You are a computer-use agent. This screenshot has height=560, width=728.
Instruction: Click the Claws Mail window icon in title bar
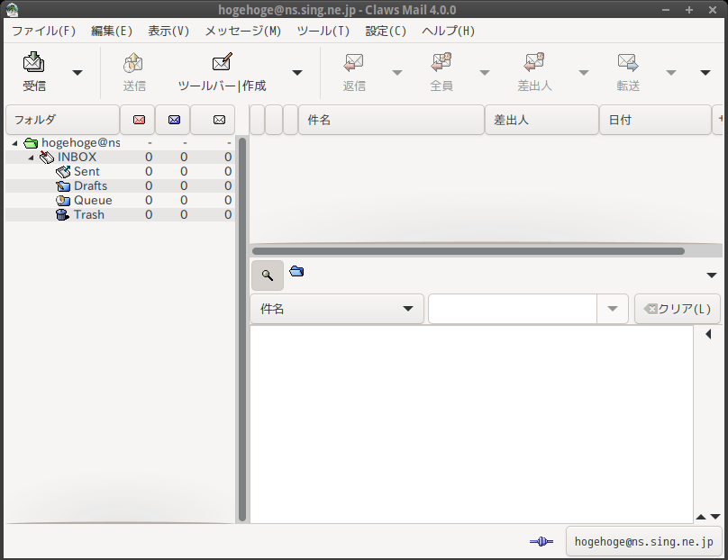(12, 9)
